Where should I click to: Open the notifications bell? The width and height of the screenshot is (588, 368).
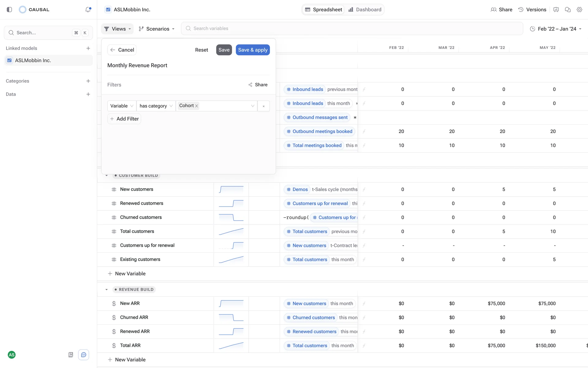point(88,10)
